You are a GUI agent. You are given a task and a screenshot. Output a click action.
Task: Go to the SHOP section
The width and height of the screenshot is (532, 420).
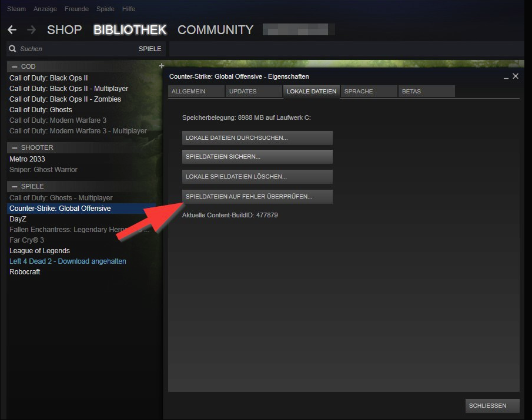pos(65,30)
